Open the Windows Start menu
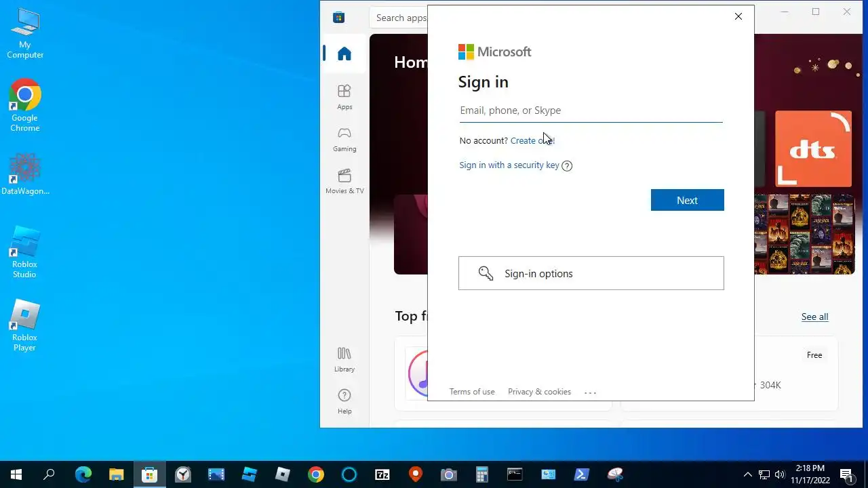 (16, 474)
